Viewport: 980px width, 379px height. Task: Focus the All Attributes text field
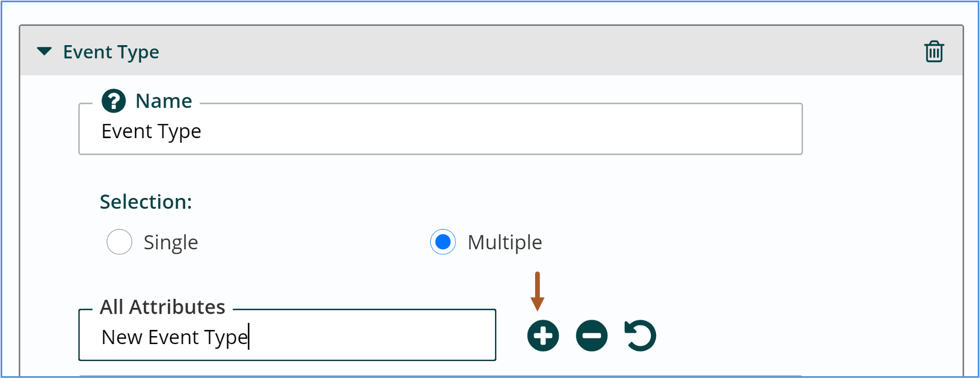287,337
